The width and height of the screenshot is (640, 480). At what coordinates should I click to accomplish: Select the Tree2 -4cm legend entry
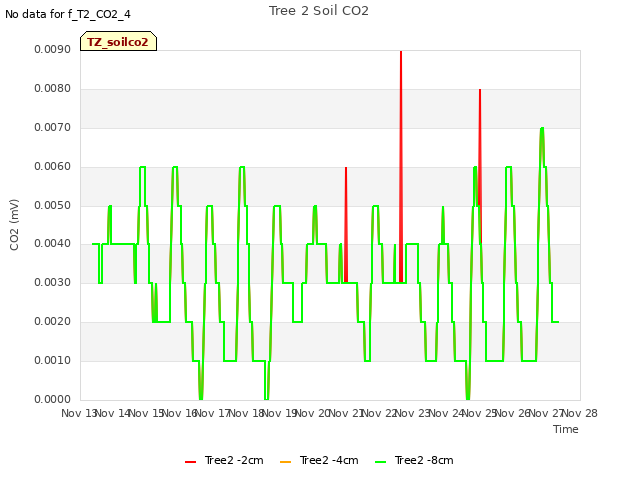point(319,460)
